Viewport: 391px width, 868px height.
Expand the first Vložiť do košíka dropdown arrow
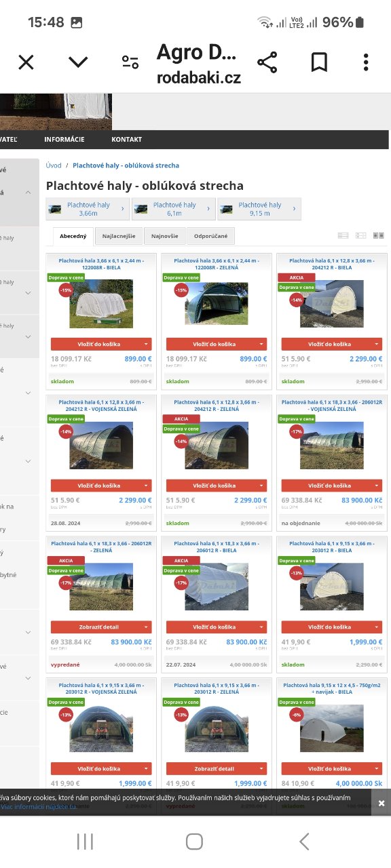click(146, 344)
